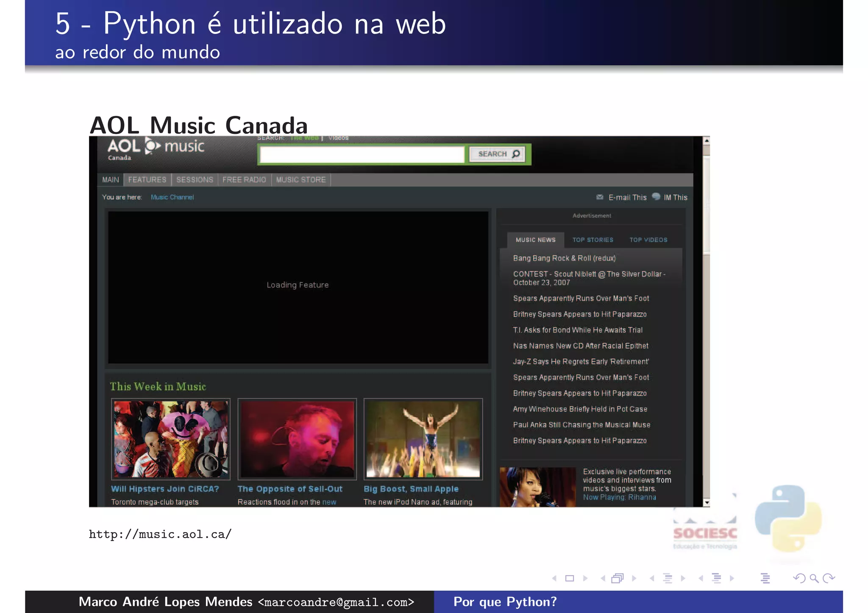Open the 'CONTEST - Scout Niblett' headline
Viewport: 868px width, 613px height.
pos(589,278)
